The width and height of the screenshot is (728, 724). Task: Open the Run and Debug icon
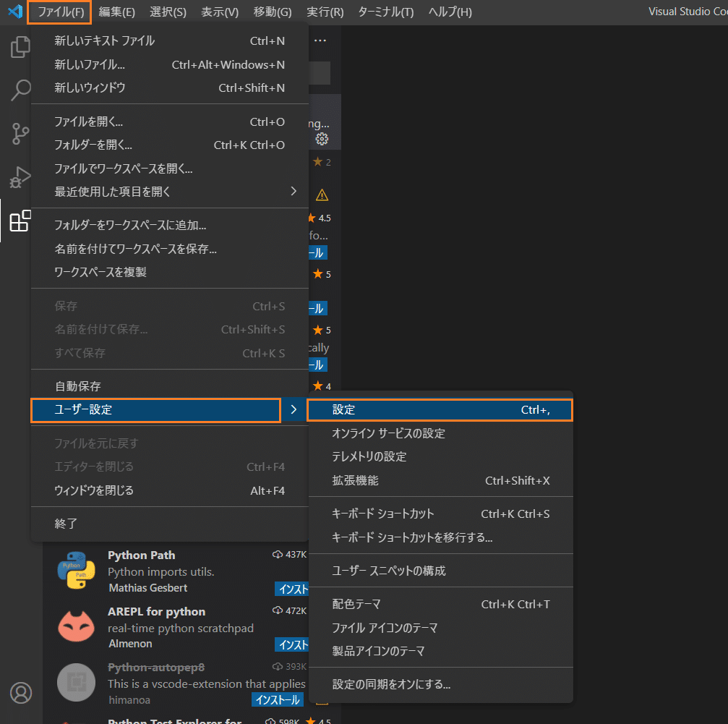coord(20,179)
